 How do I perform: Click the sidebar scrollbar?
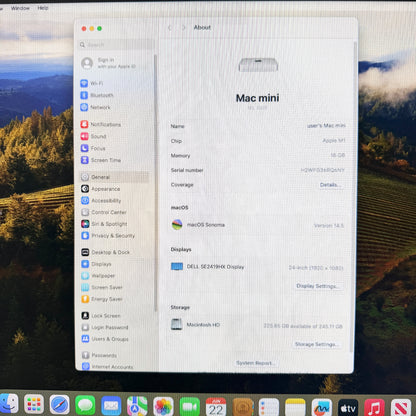(155, 183)
